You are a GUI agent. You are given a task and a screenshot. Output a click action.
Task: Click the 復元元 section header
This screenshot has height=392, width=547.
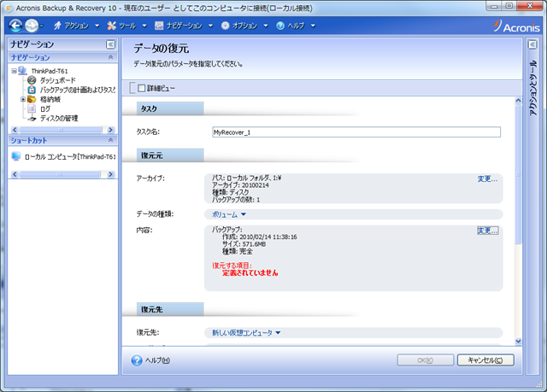coord(170,155)
